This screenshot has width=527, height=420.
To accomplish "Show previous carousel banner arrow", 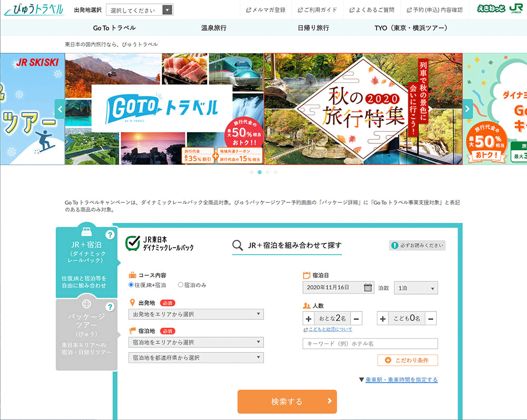I will coord(60,109).
